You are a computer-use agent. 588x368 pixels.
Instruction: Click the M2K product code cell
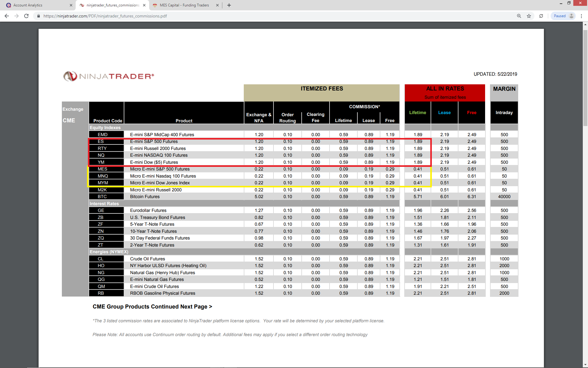[106, 190]
